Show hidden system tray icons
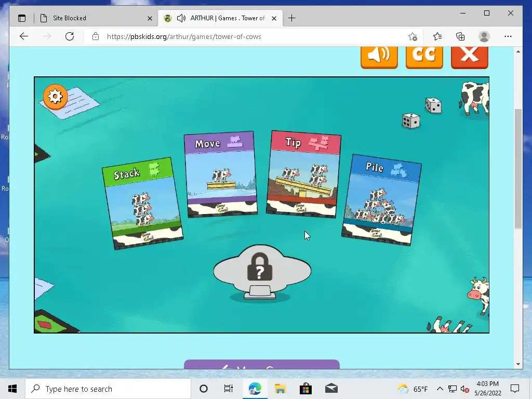The image size is (532, 399). [440, 389]
